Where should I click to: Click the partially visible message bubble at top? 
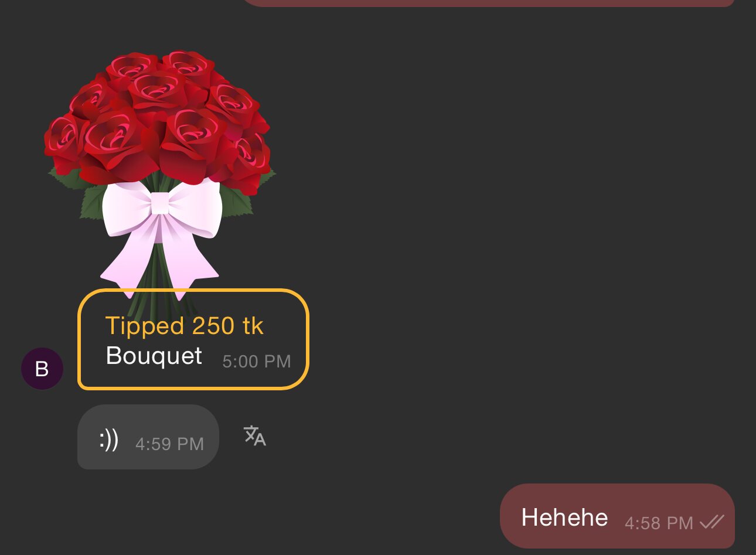[489, 3]
